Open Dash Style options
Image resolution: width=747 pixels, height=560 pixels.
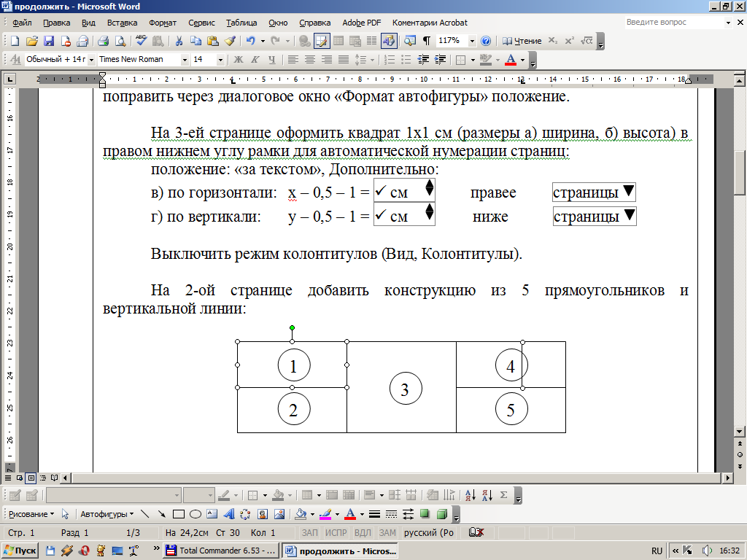point(391,514)
